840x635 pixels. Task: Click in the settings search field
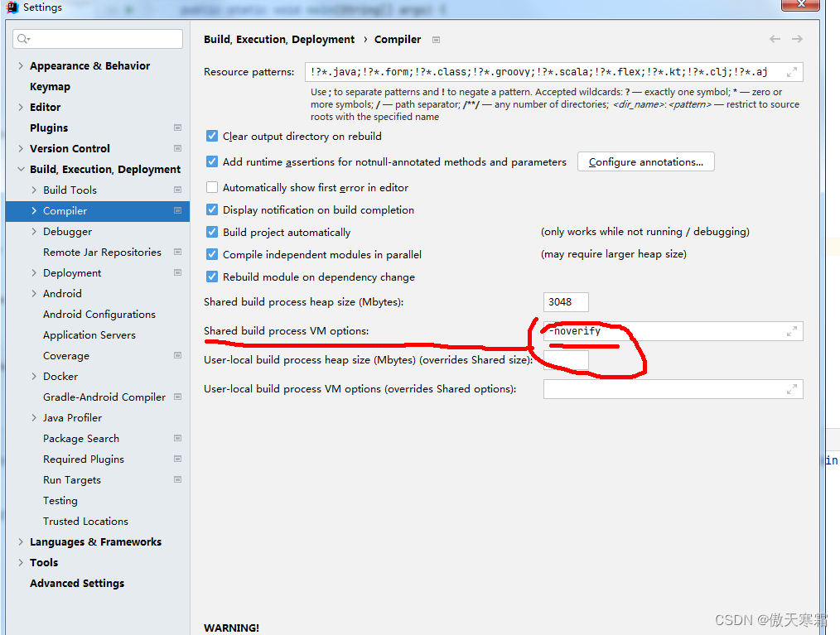point(98,39)
